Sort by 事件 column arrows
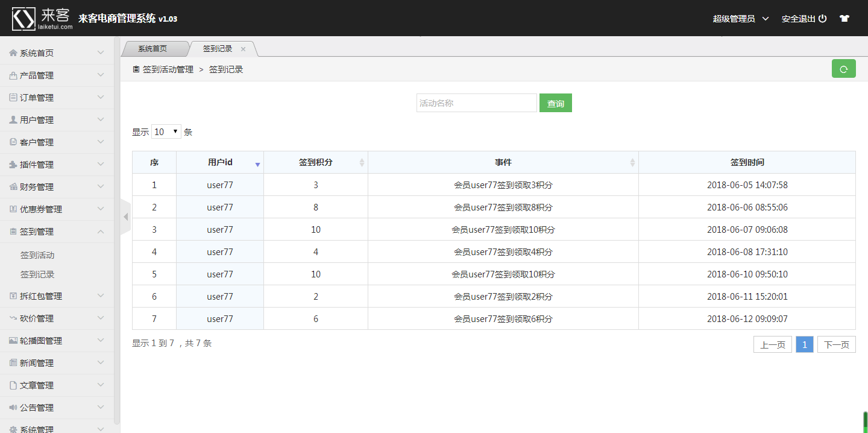868x433 pixels. (x=632, y=162)
